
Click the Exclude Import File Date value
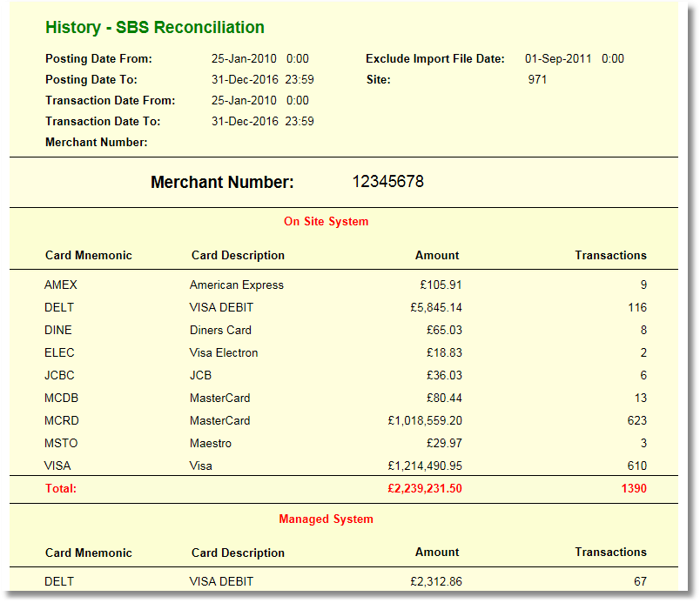[x=574, y=59]
